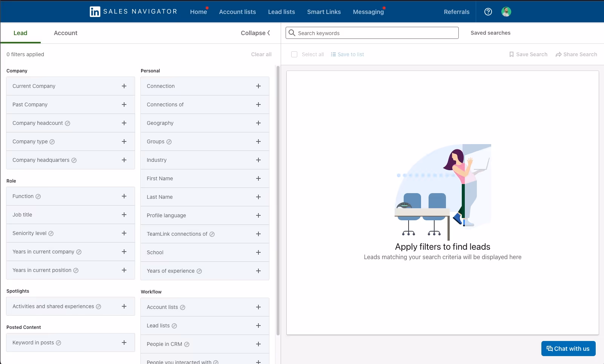
Task: Expand the Lead lists workflow filter
Action: [205, 326]
